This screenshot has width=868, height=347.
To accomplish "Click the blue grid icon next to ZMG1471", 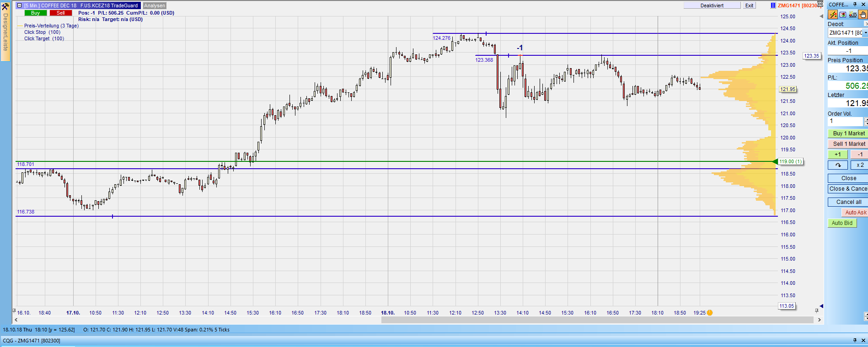I will click(x=773, y=5).
